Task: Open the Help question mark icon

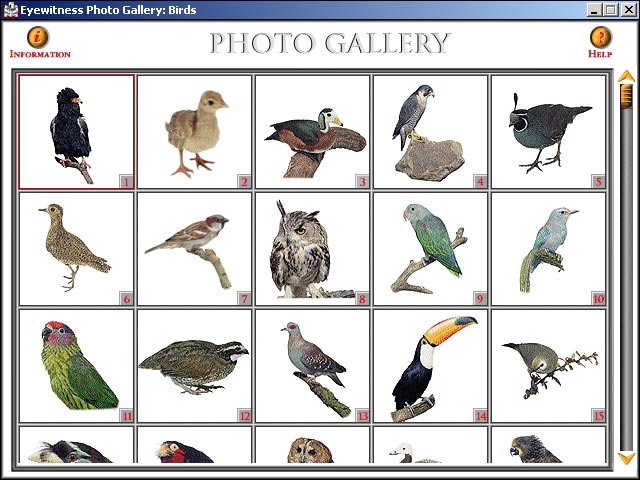Action: click(600, 37)
